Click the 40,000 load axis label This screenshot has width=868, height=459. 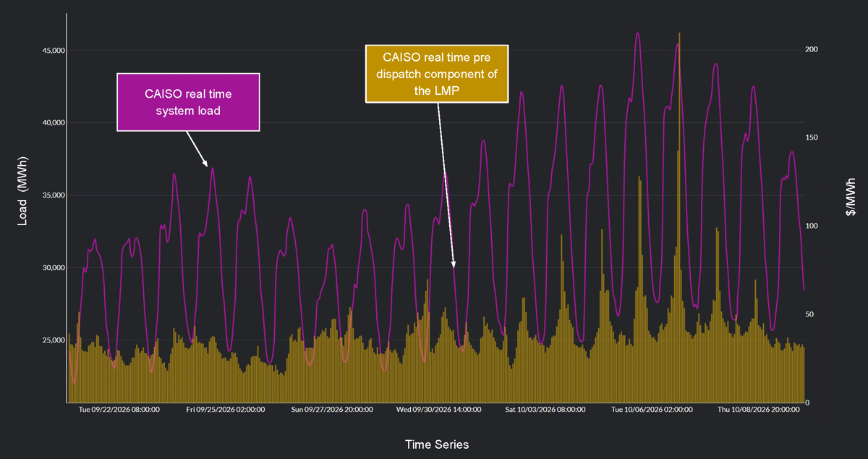pos(52,123)
